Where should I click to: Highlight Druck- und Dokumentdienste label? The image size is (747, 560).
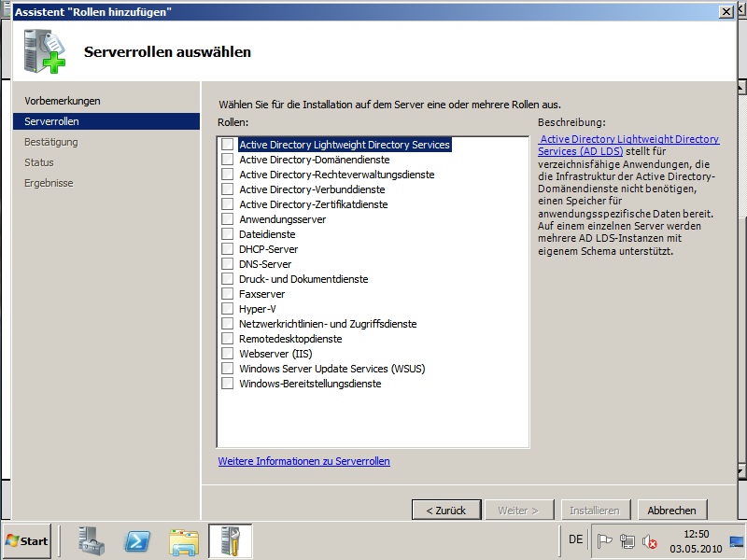(x=303, y=279)
